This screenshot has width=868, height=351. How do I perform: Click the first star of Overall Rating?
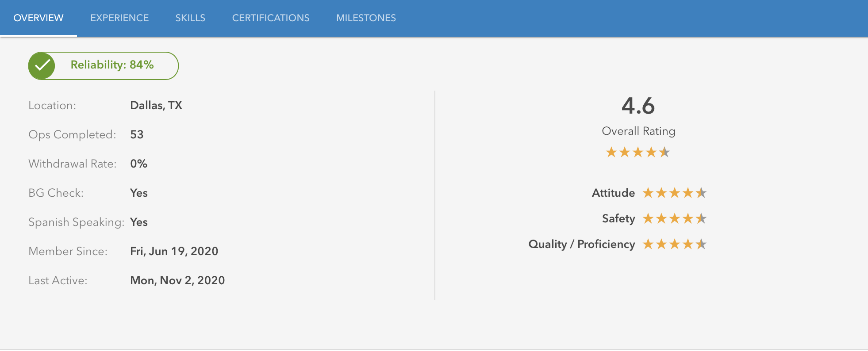611,153
